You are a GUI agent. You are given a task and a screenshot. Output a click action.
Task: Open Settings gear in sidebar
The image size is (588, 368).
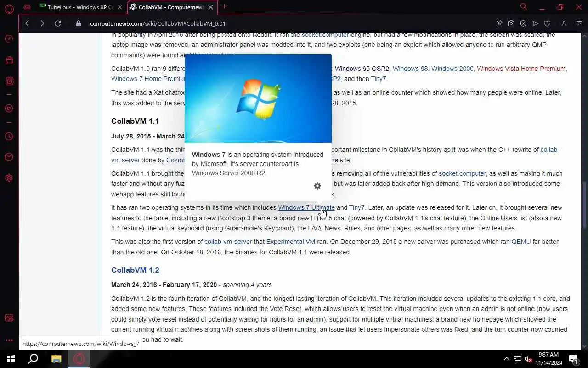[9, 178]
